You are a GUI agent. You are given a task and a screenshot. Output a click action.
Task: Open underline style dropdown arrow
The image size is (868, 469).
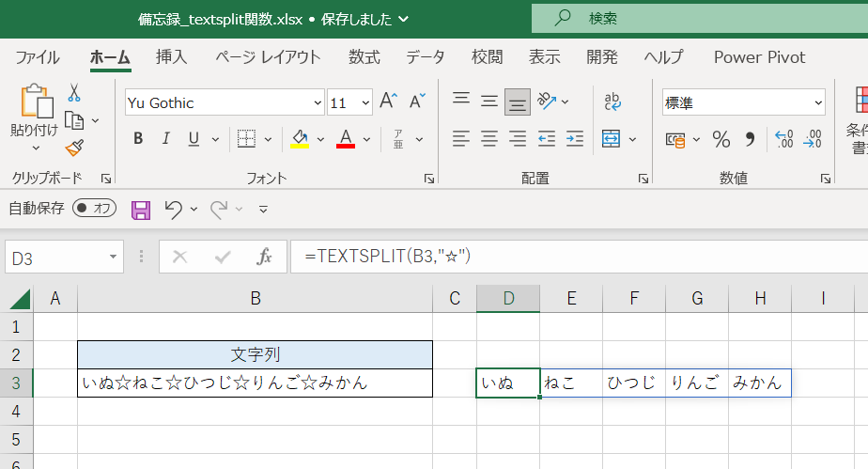[215, 139]
